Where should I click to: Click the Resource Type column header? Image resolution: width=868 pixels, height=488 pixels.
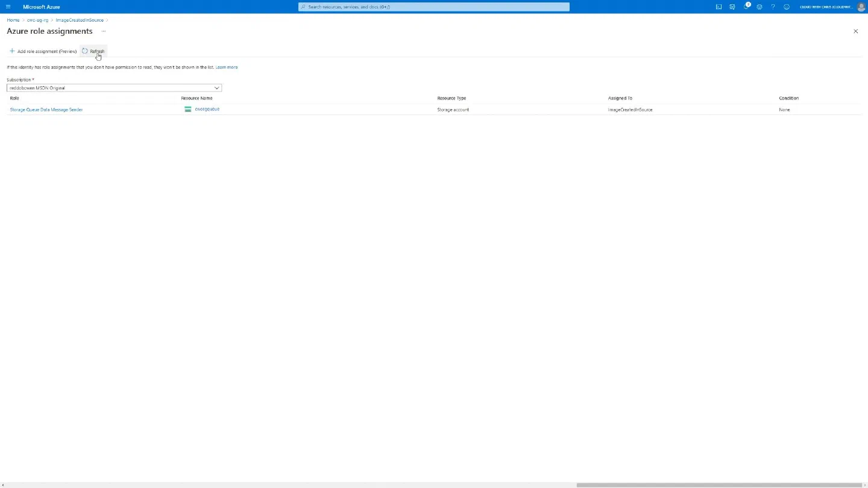pyautogui.click(x=451, y=98)
